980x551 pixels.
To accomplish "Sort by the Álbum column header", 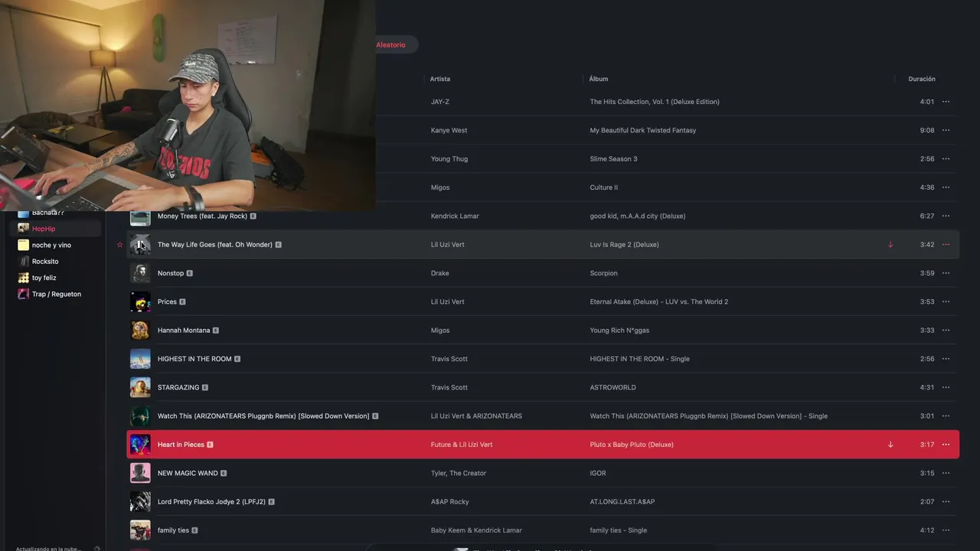I will pos(599,79).
